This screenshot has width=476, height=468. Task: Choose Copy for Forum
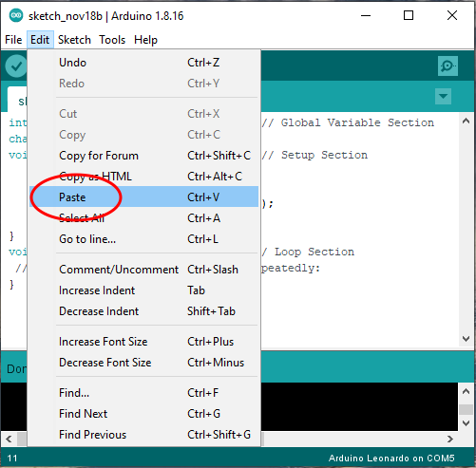(143, 156)
